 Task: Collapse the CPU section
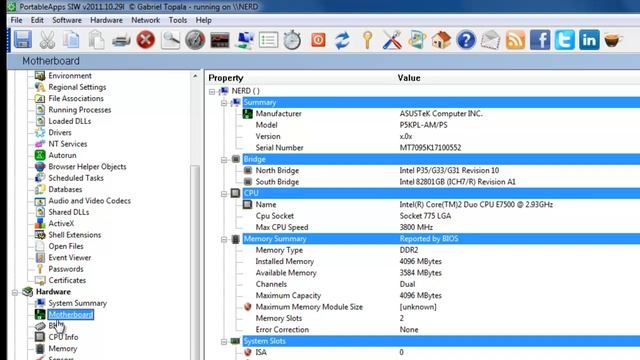point(224,194)
